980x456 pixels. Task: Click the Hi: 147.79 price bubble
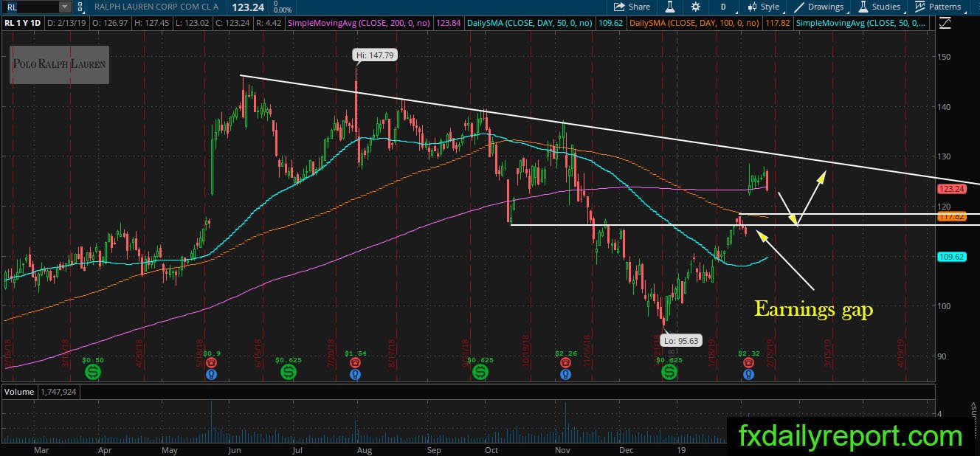(376, 54)
